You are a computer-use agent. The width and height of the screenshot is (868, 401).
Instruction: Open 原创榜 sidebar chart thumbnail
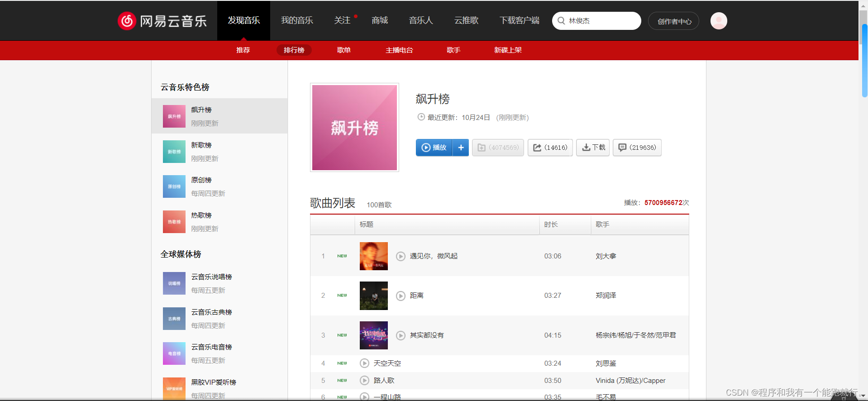(174, 186)
